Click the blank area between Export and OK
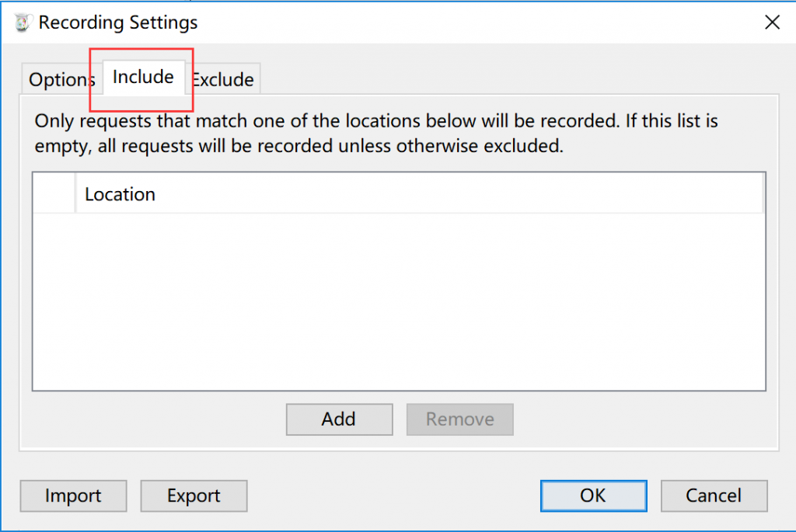Image resolution: width=796 pixels, height=532 pixels. point(393,495)
